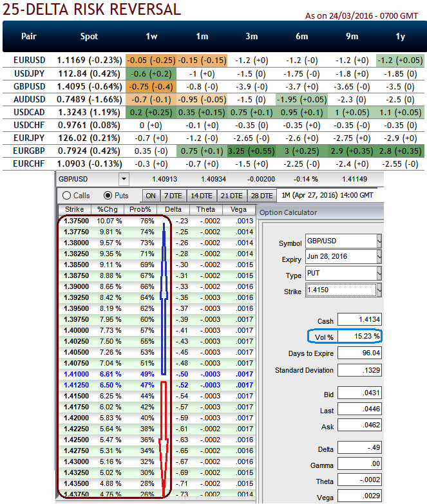The height and width of the screenshot is (504, 427).
Task: Click the green USDCAD 1w cell
Action: point(150,111)
